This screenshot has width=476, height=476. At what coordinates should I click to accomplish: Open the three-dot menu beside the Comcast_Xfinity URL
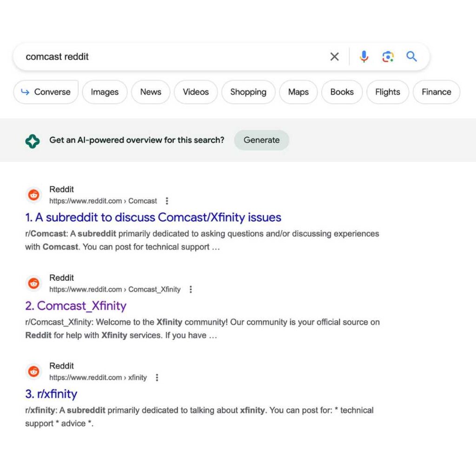pyautogui.click(x=190, y=290)
